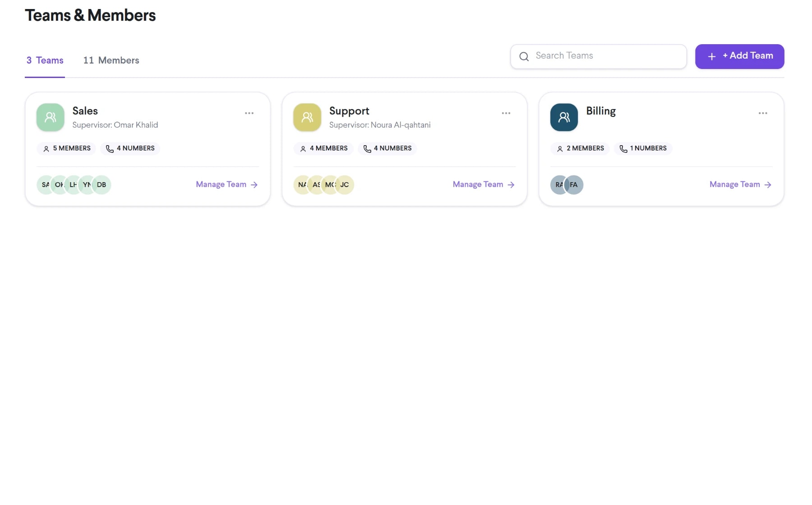Click the 5 MEMBERS badge in Sales
Viewport: 812px width, 505px height.
click(x=66, y=148)
